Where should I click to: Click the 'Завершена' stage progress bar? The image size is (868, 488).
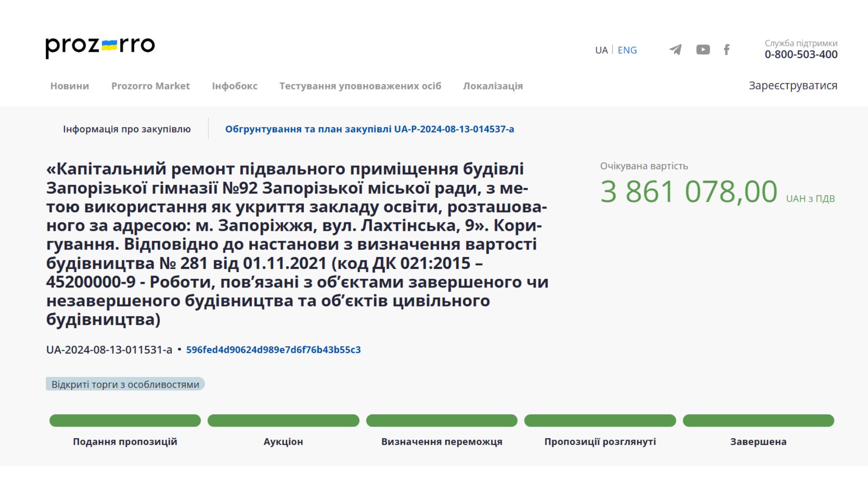point(758,421)
